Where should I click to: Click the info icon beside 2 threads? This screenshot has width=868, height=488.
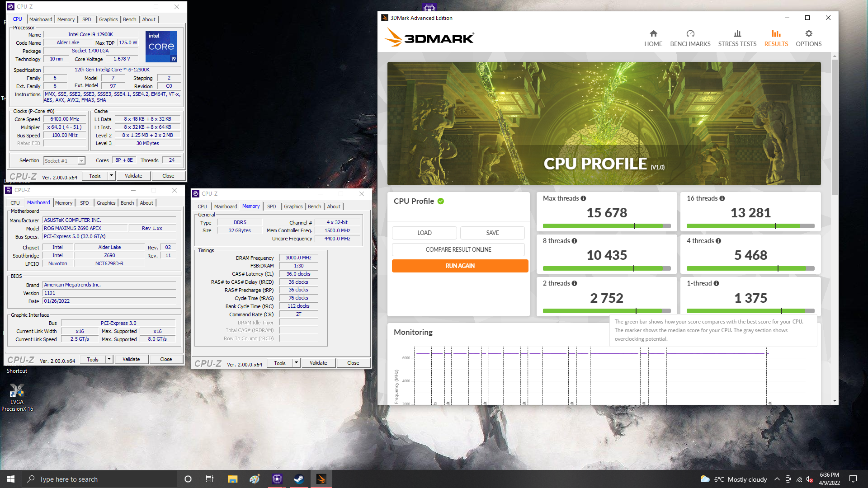[575, 283]
